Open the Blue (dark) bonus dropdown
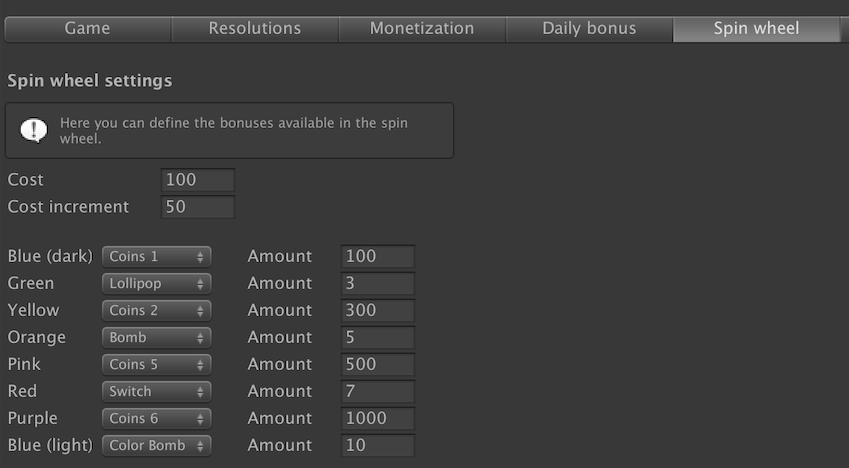 coord(156,257)
